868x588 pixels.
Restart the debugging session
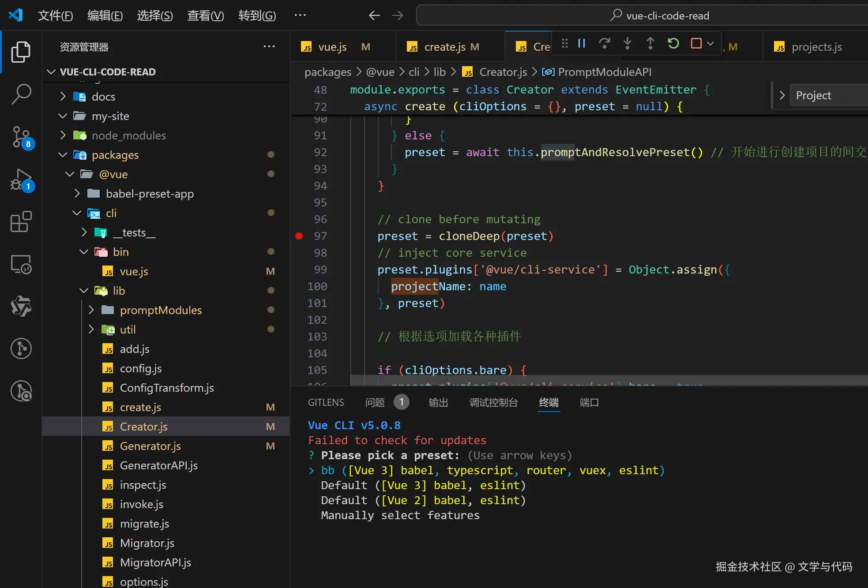click(673, 43)
